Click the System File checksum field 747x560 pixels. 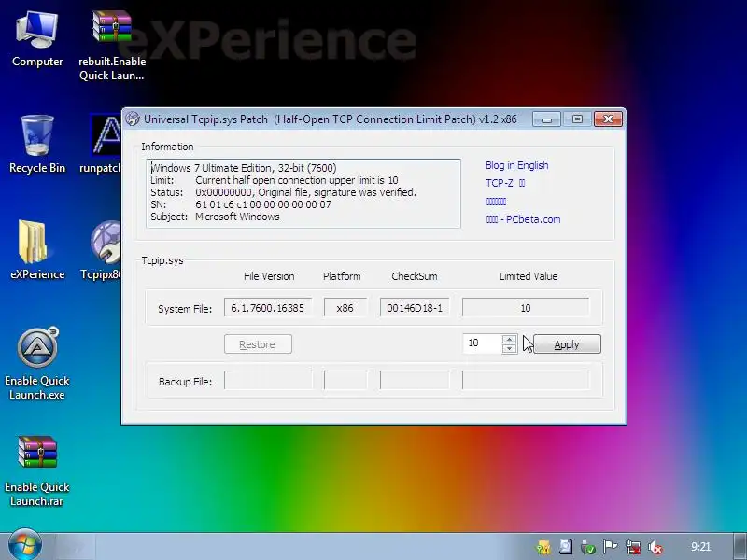(415, 308)
